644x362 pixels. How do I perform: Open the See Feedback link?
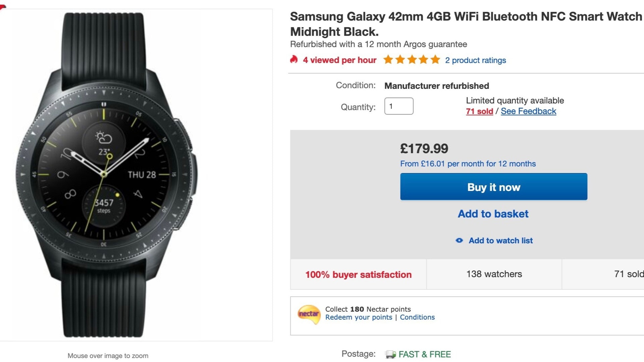point(528,111)
